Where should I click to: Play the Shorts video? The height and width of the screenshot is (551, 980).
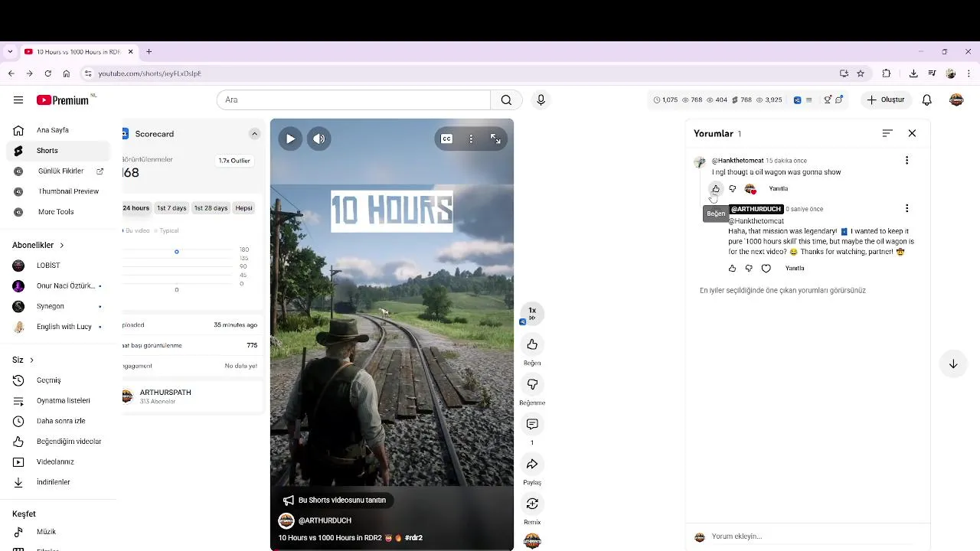(x=290, y=139)
